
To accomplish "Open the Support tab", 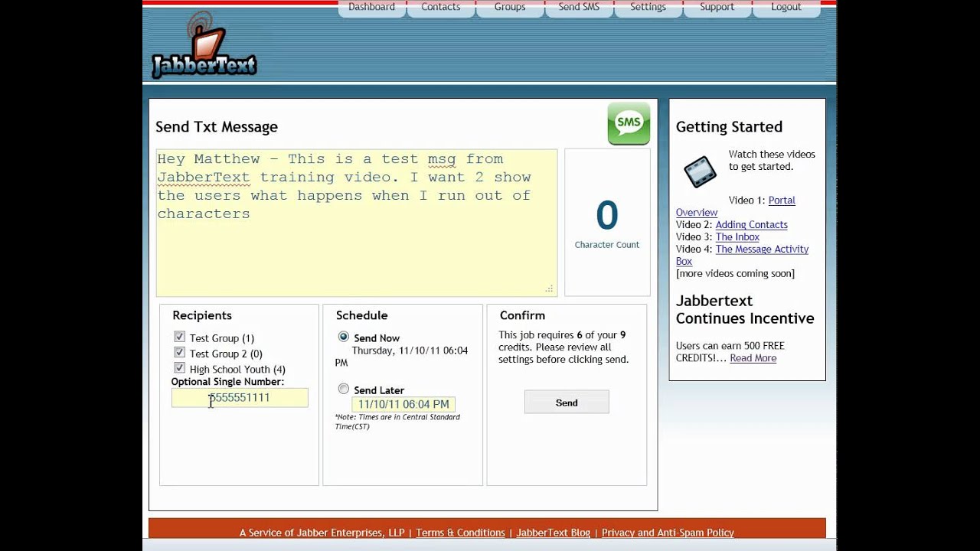I will click(717, 8).
